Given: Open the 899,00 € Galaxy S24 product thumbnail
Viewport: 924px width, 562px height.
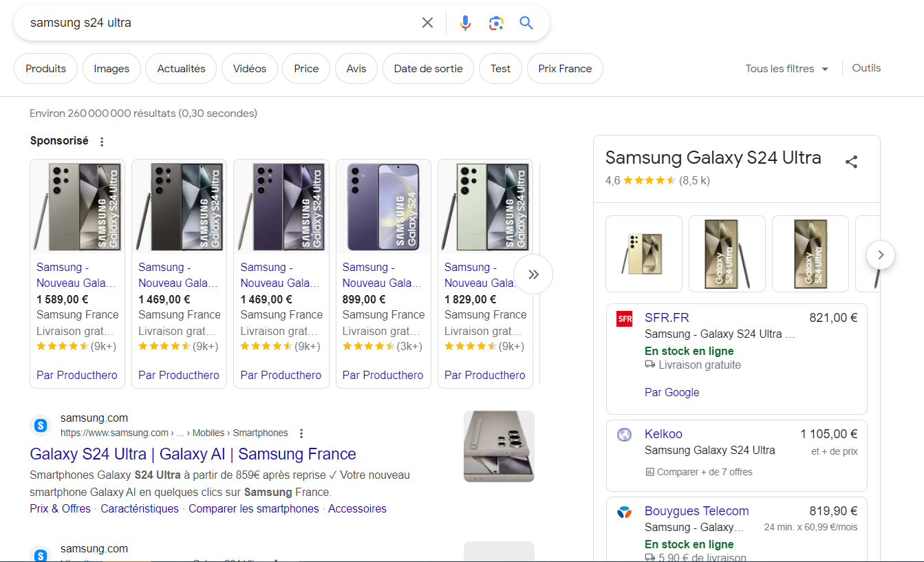Looking at the screenshot, I should click(x=383, y=207).
